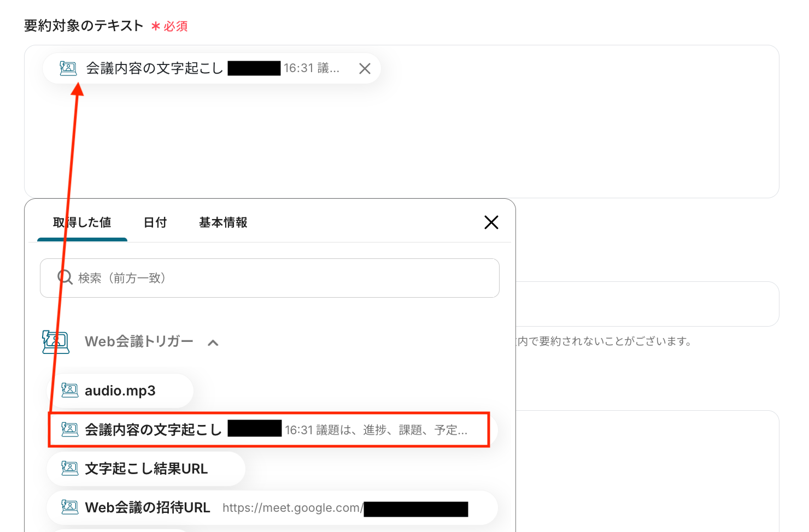Click the input field behind the popup on the right
Viewport: 809px width, 532px height.
(x=647, y=304)
